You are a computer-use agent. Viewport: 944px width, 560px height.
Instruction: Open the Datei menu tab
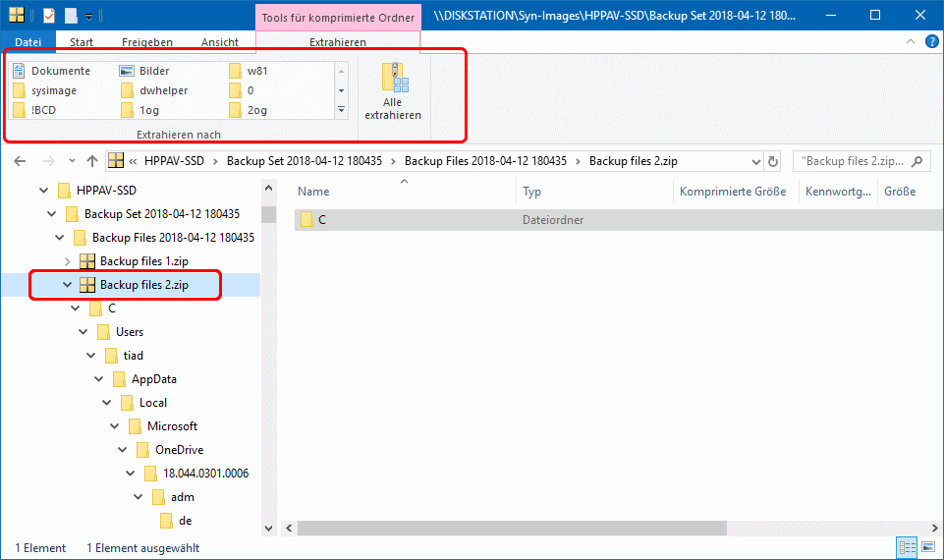pos(28,42)
